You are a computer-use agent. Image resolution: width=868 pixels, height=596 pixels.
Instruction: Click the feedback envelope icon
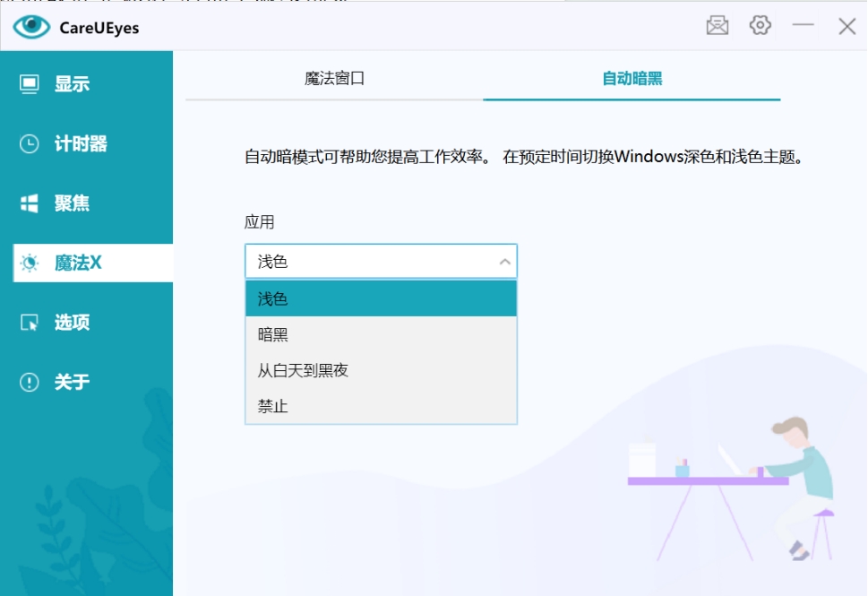coord(717,25)
